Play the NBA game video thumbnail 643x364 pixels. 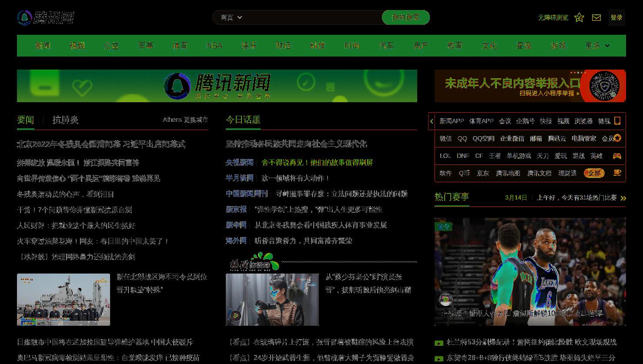click(445, 299)
